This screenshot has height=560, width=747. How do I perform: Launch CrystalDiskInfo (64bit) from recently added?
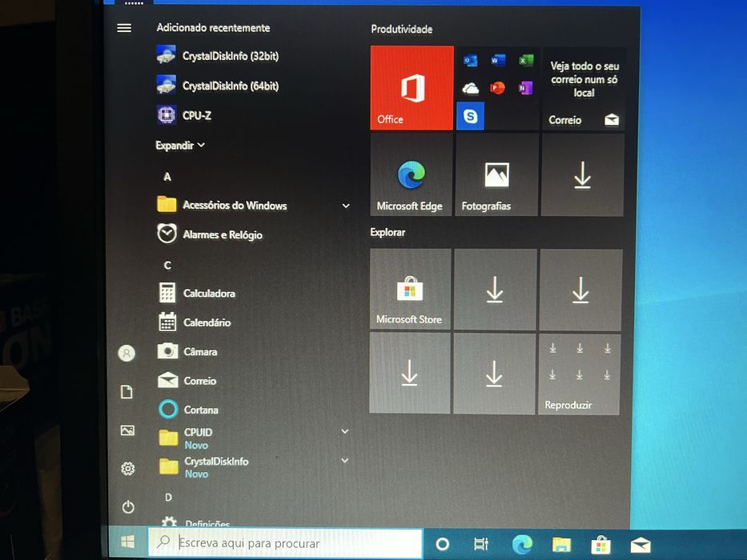point(219,86)
